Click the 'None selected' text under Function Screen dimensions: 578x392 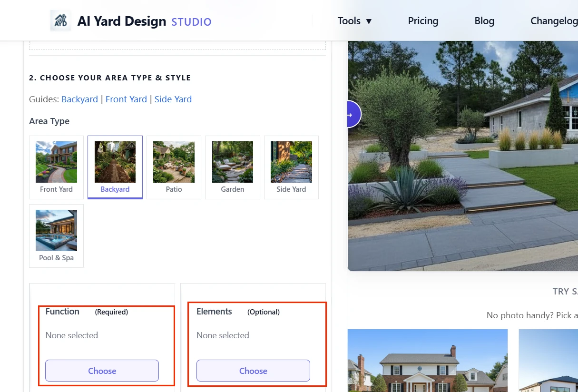click(72, 335)
